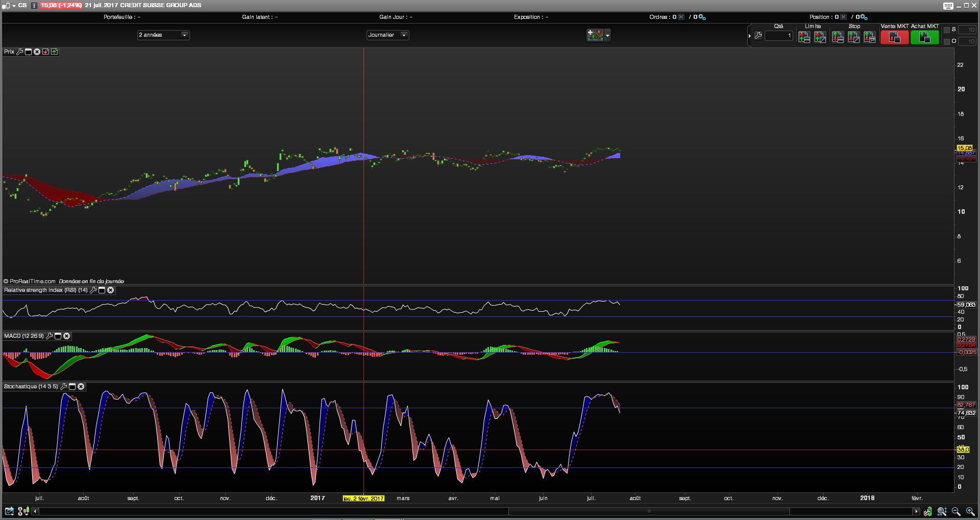The width and height of the screenshot is (980, 520).
Task: Move the Prix panel up
Action: click(x=54, y=52)
